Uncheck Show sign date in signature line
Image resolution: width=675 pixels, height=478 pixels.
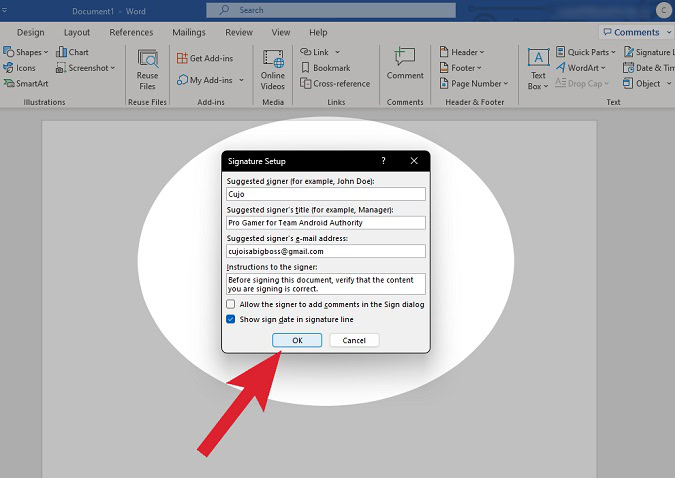pyautogui.click(x=231, y=319)
